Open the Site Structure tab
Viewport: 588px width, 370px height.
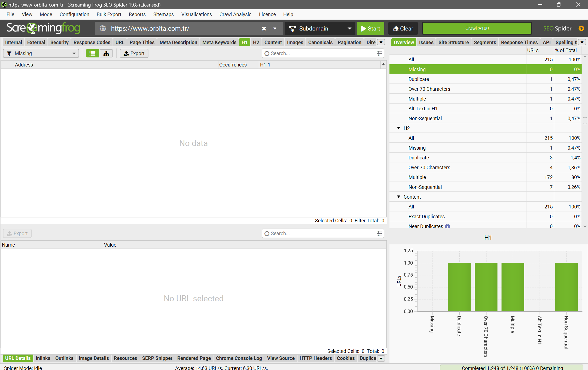tap(453, 42)
